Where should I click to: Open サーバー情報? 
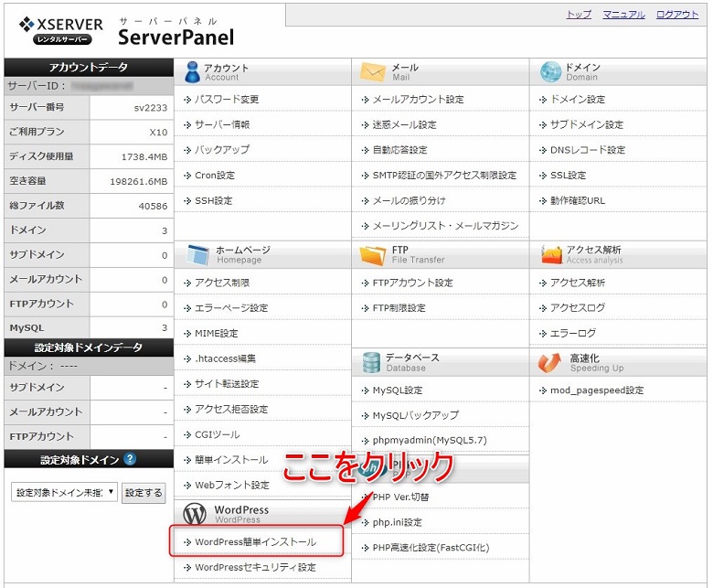(x=222, y=124)
